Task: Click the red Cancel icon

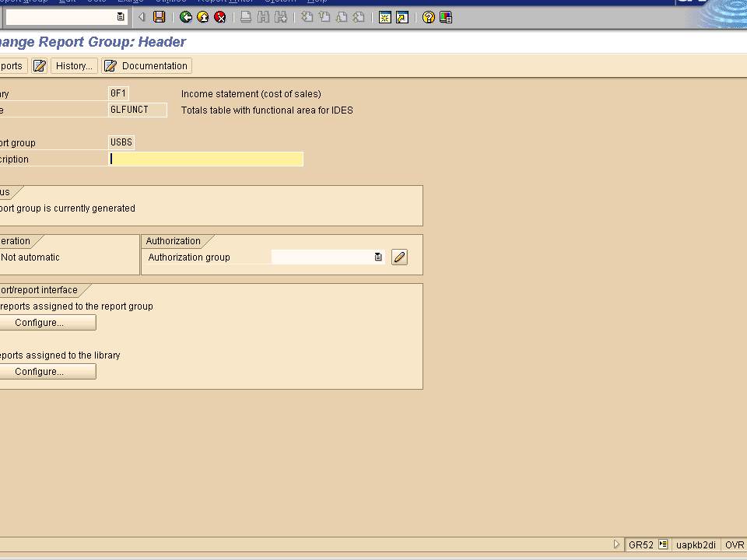Action: pos(219,16)
